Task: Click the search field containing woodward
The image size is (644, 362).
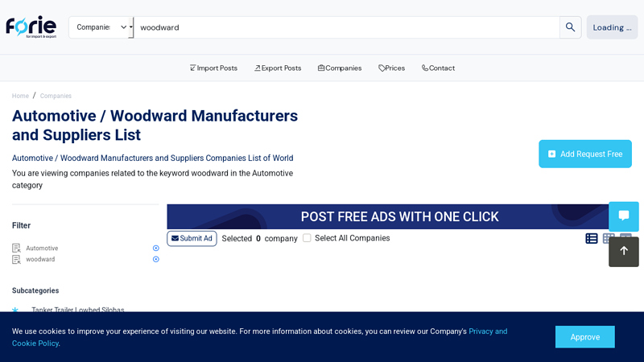Action: [347, 27]
